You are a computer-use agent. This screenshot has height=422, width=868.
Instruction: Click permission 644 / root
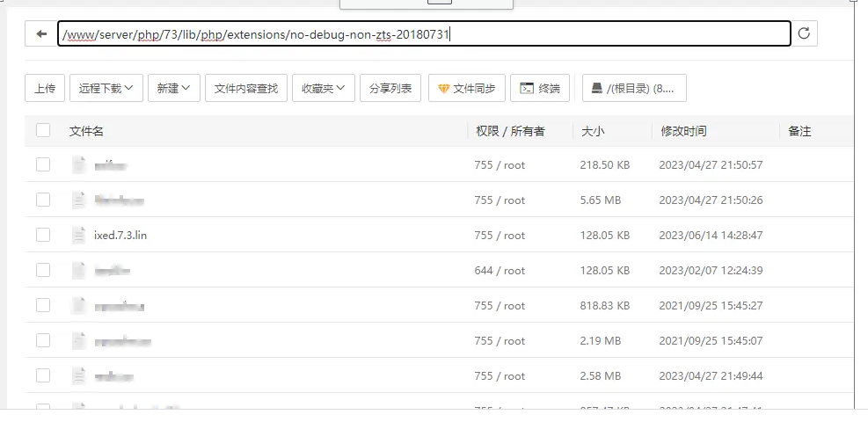coord(500,271)
